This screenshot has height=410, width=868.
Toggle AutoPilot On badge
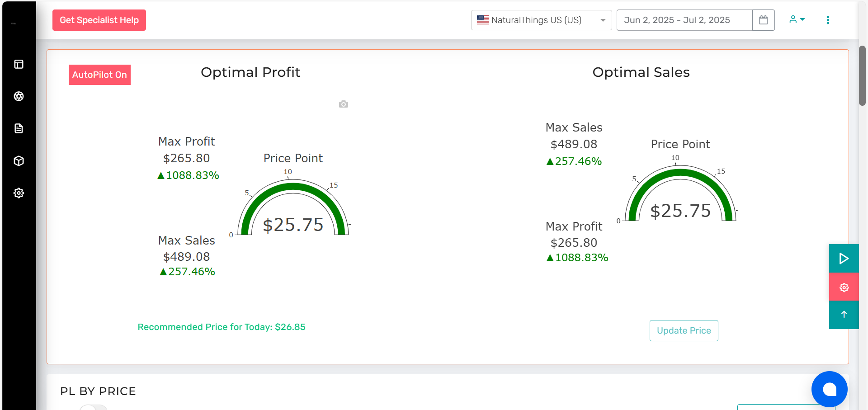(99, 75)
